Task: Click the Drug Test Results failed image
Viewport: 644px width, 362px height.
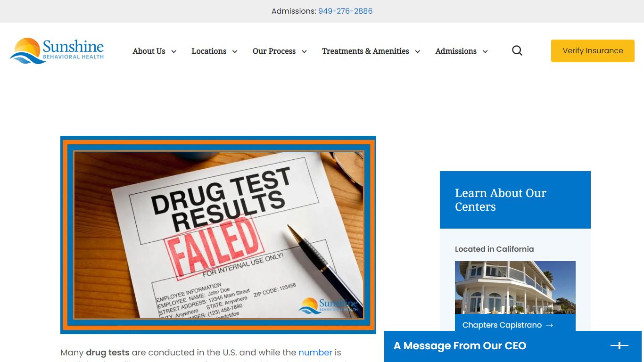Action: point(218,235)
